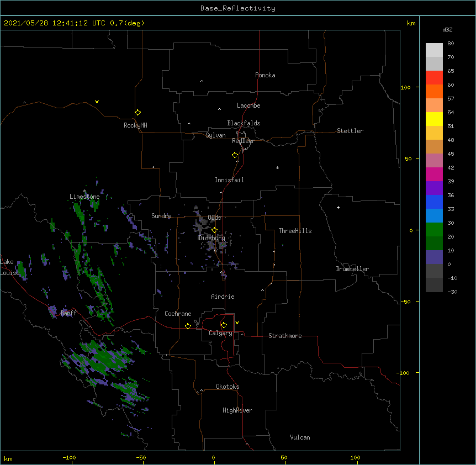Screen dimensions: 476x465
Task: Click the Drumheller label
Action: click(352, 269)
